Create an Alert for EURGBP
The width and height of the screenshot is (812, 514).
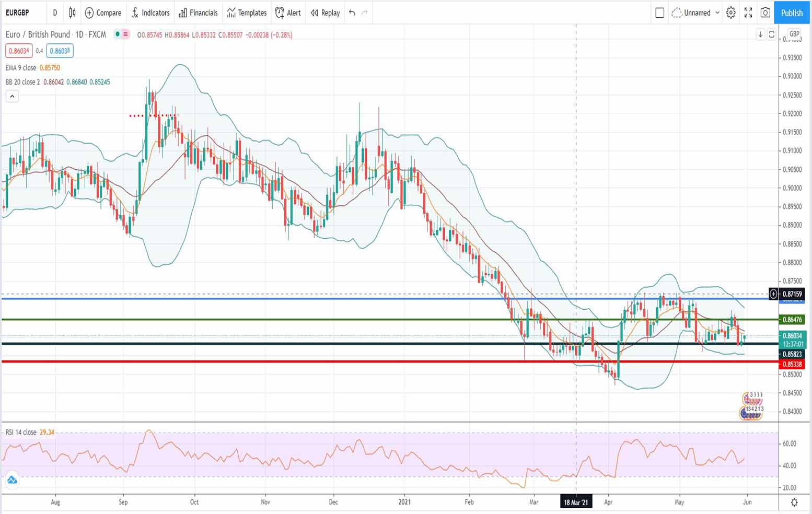pyautogui.click(x=288, y=13)
